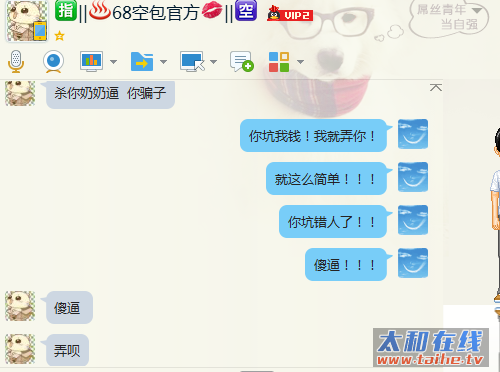Click the 弄呗 message bubble

(x=67, y=350)
